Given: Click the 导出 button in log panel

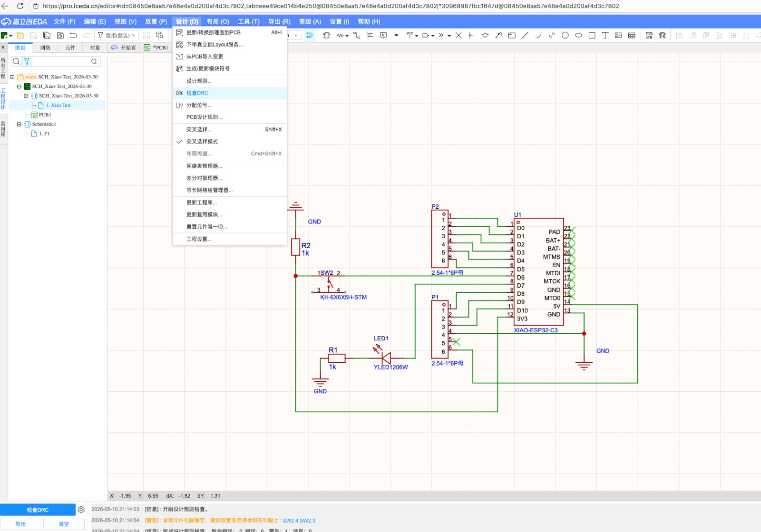Looking at the screenshot, I should 20,524.
